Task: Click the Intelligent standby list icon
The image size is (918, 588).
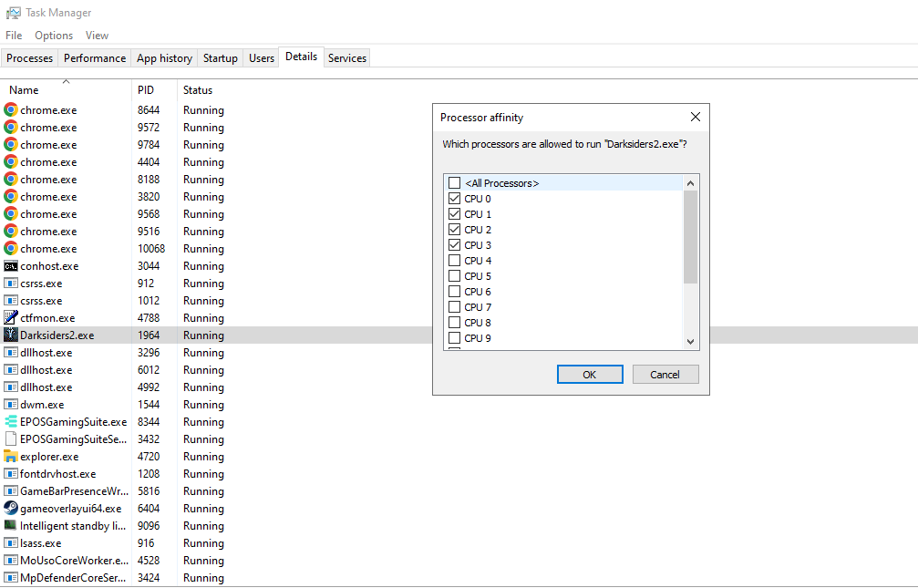Action: pyautogui.click(x=11, y=525)
